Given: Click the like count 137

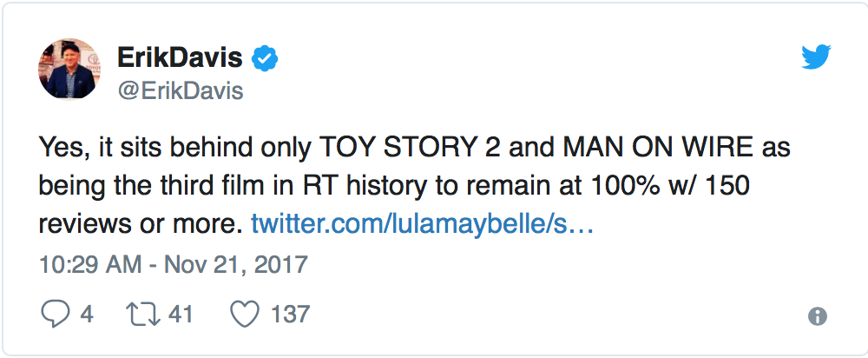Looking at the screenshot, I should pos(289,314).
